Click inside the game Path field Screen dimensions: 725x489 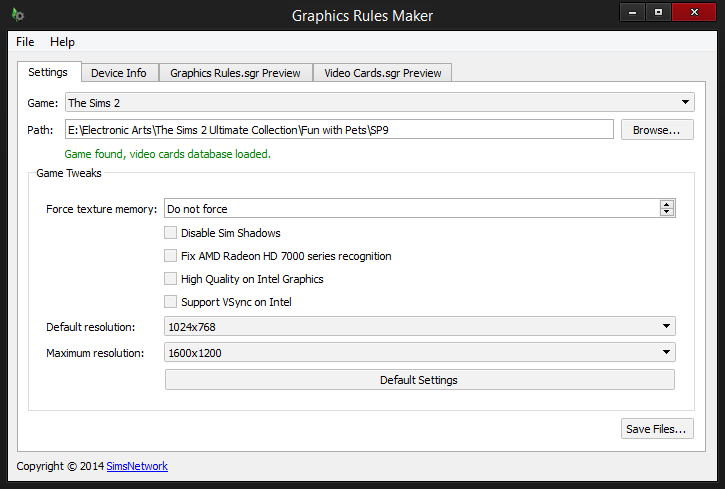tap(338, 130)
